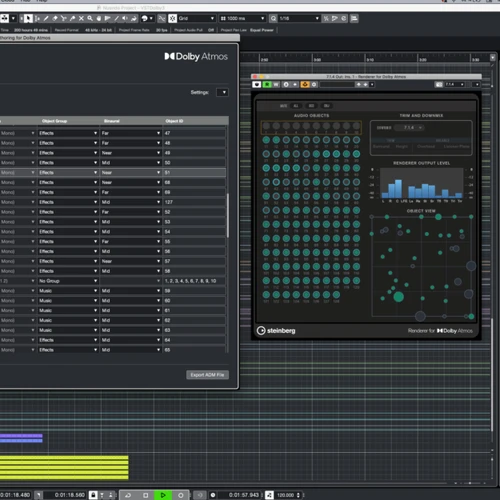The width and height of the screenshot is (500, 500).
Task: Open the Grid Type 1000 ms dropdown
Action: tap(242, 18)
